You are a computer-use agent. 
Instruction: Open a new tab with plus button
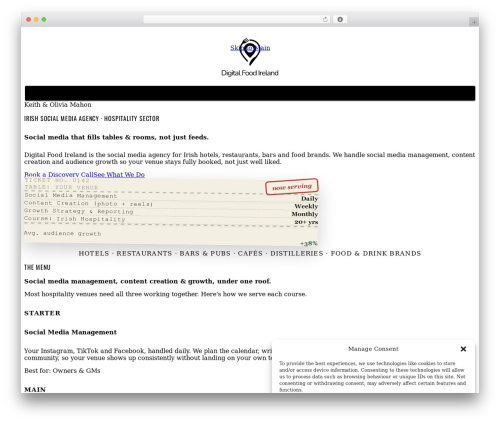(x=474, y=22)
